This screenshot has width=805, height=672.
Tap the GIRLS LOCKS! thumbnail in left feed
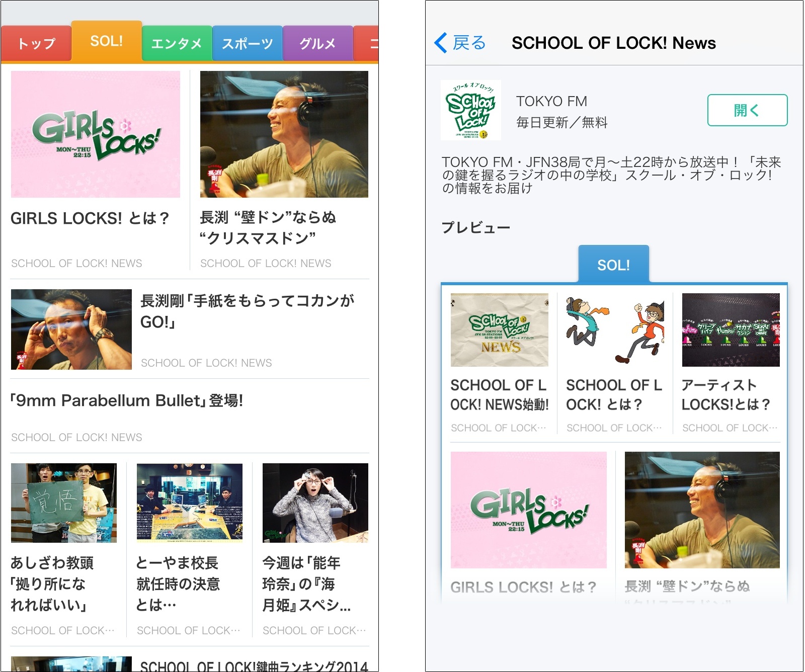click(96, 134)
